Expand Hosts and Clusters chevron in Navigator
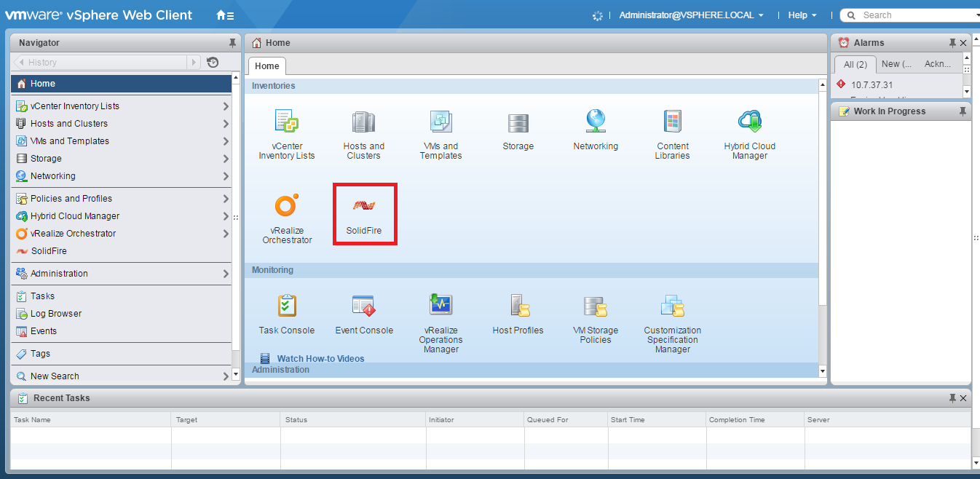This screenshot has width=980, height=479. point(226,124)
